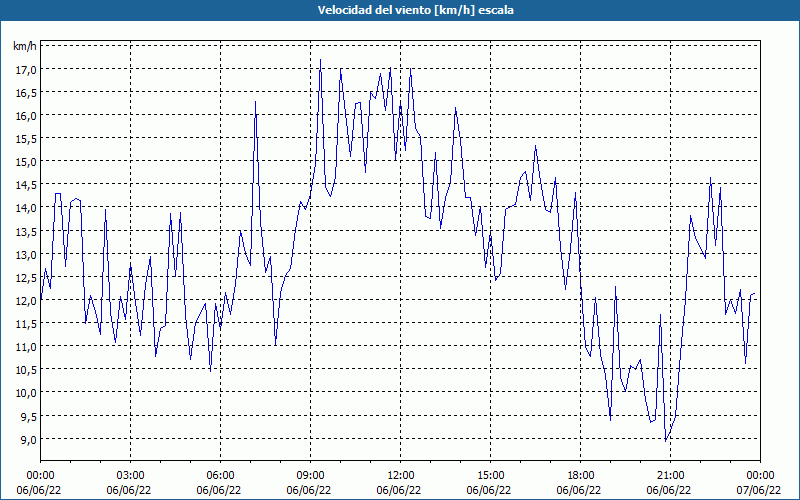Image resolution: width=800 pixels, height=500 pixels.
Task: Click the 12,0 y-axis value
Action: pyautogui.click(x=27, y=301)
